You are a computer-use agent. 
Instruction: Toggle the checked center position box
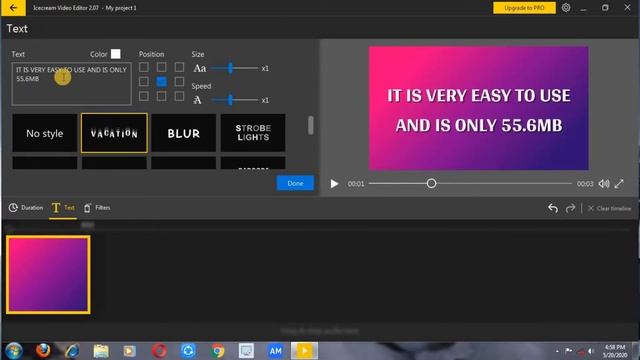click(162, 82)
